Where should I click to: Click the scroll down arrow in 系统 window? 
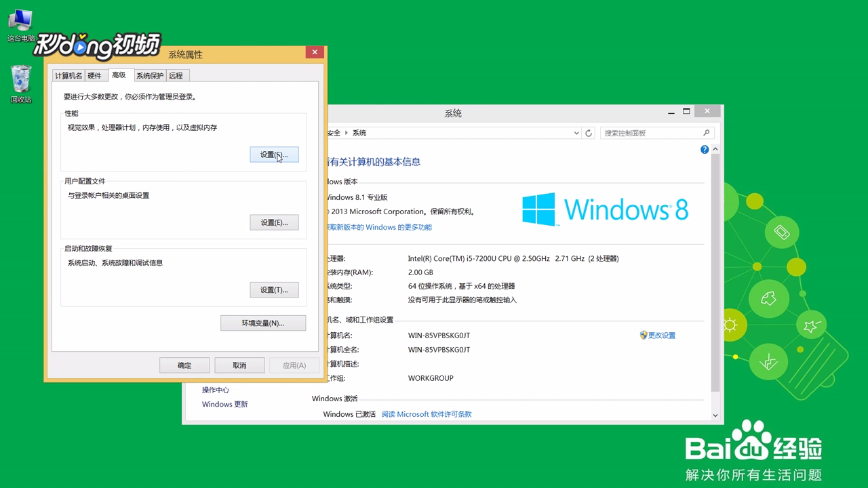tap(715, 415)
